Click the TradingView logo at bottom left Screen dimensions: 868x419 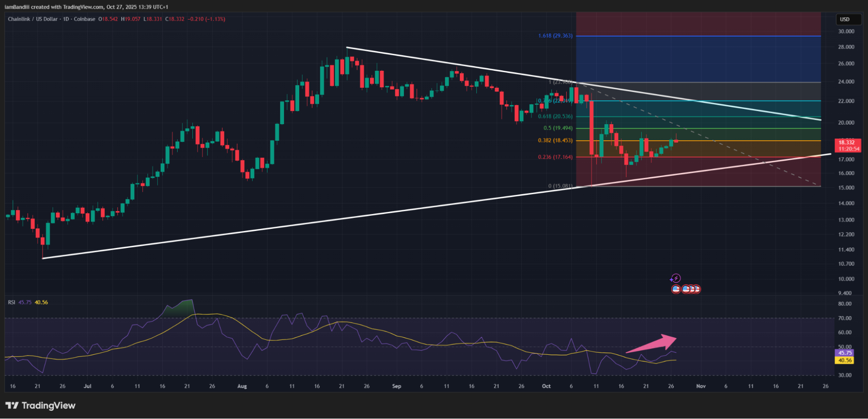pos(40,406)
